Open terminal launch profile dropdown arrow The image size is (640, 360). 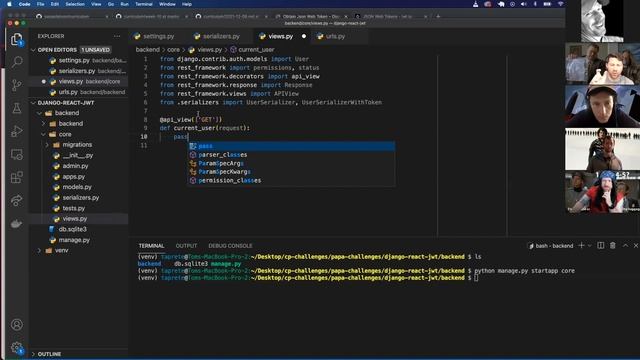589,245
